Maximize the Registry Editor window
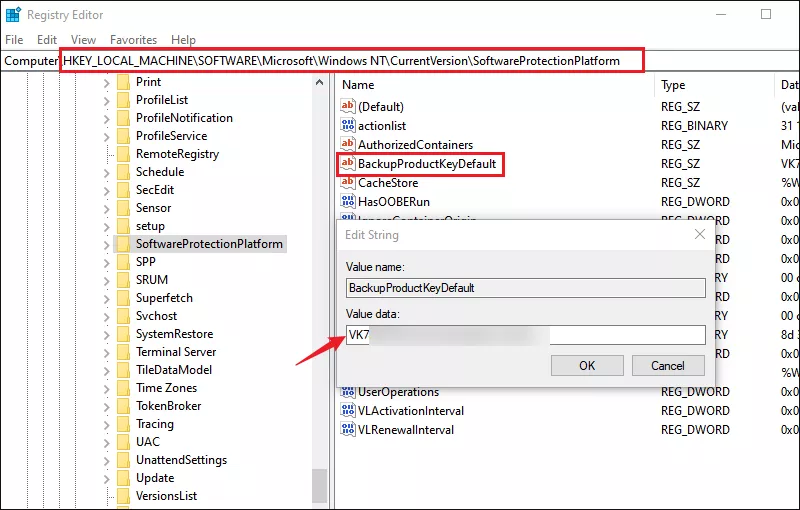 (766, 14)
